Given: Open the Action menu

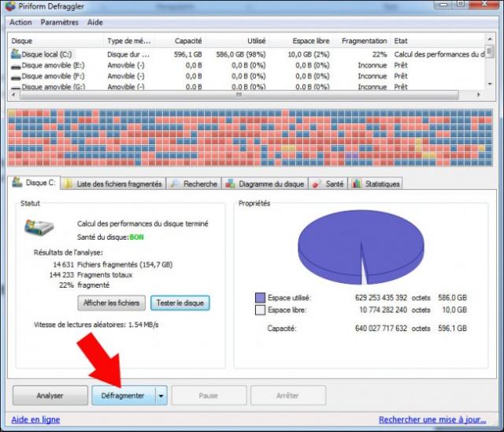Looking at the screenshot, I should click(x=20, y=23).
